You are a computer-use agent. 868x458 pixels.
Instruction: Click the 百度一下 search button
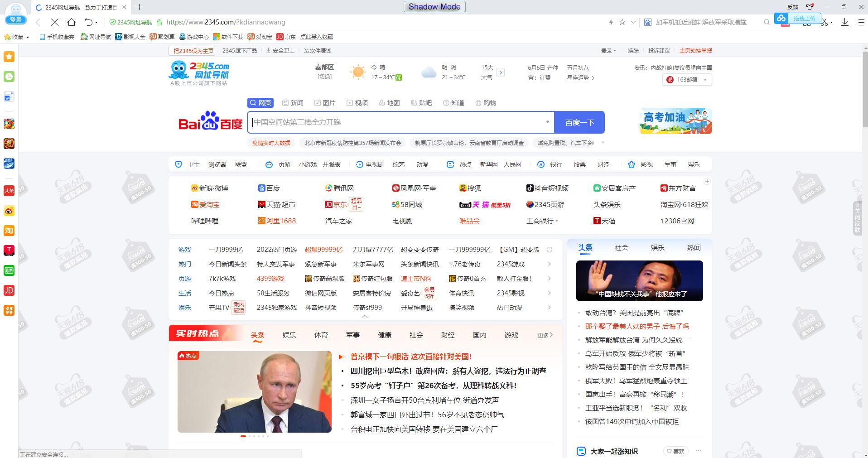(579, 122)
